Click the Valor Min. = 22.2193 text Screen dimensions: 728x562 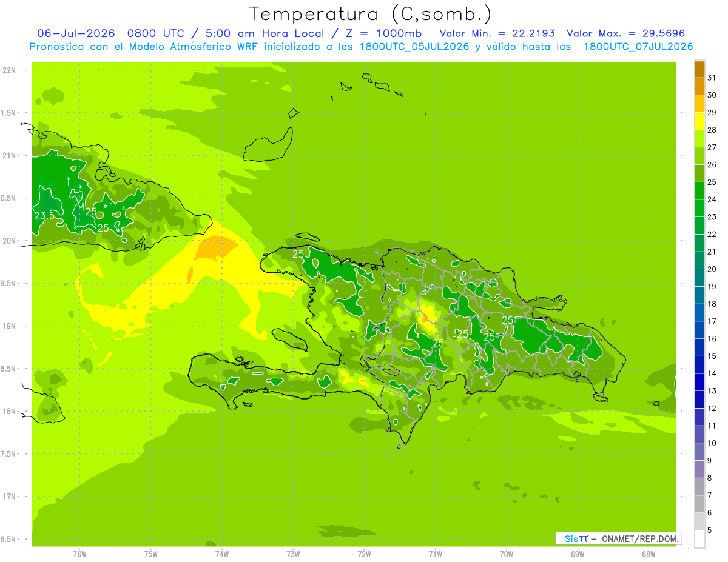(497, 33)
